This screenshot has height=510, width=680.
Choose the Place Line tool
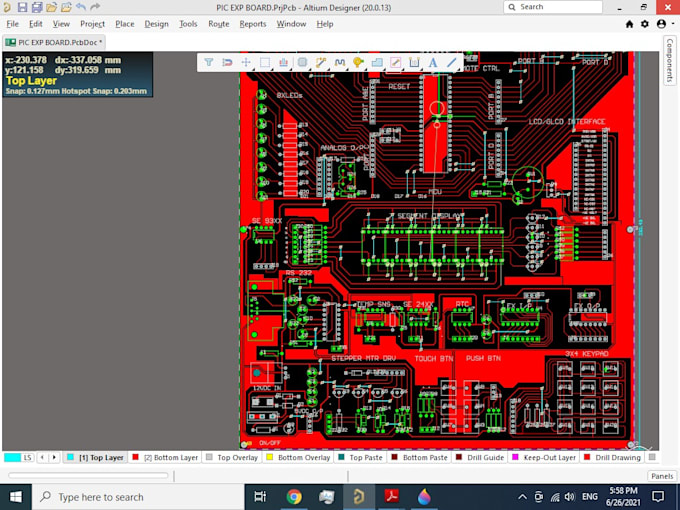[x=451, y=62]
